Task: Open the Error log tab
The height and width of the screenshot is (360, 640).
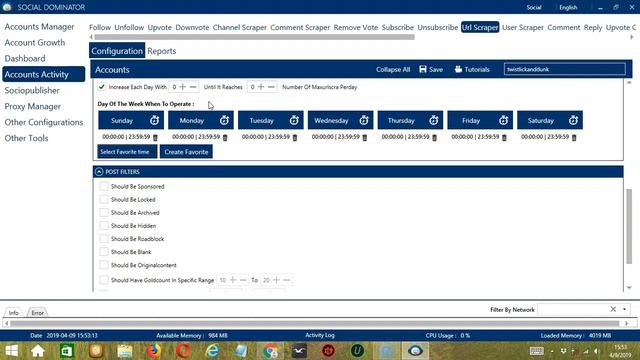Action: [38, 313]
